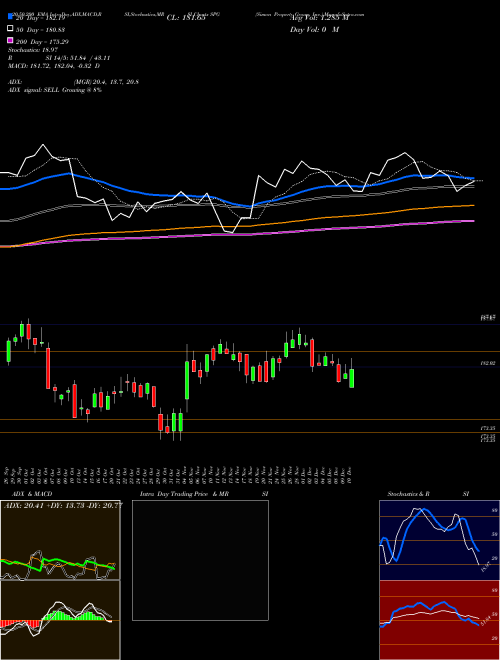Click the 'Avg Vol' value
The height and width of the screenshot is (660, 500).
point(319,18)
